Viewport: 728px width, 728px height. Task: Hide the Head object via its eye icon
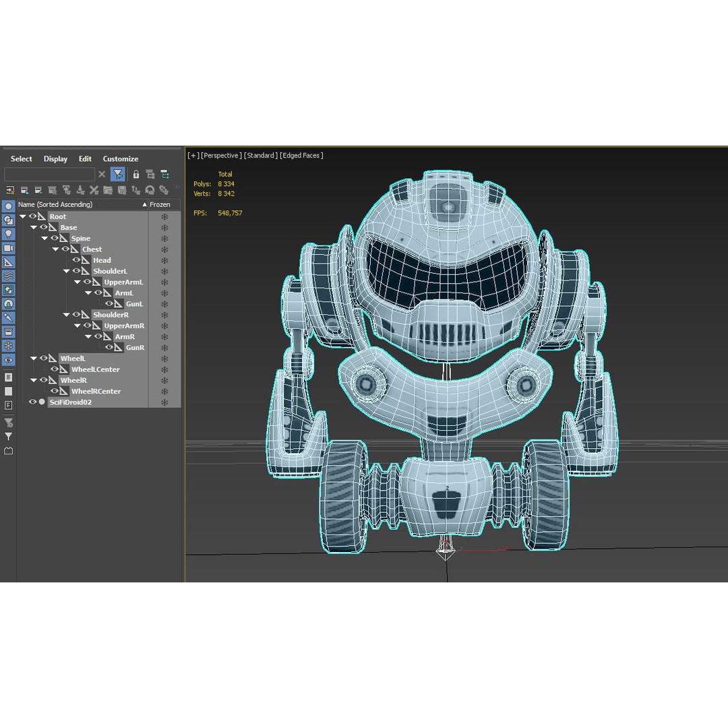point(76,260)
